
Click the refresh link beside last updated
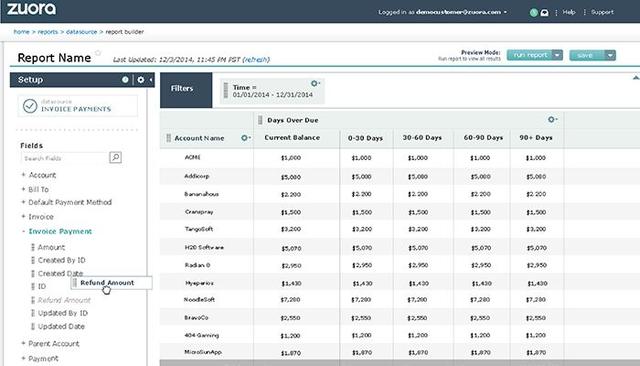coord(256,60)
